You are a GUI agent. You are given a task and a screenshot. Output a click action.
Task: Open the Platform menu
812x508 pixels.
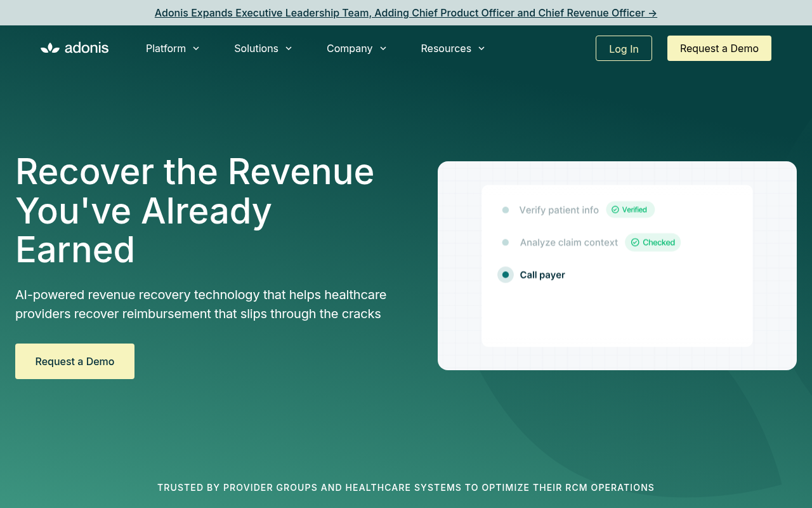tap(166, 48)
